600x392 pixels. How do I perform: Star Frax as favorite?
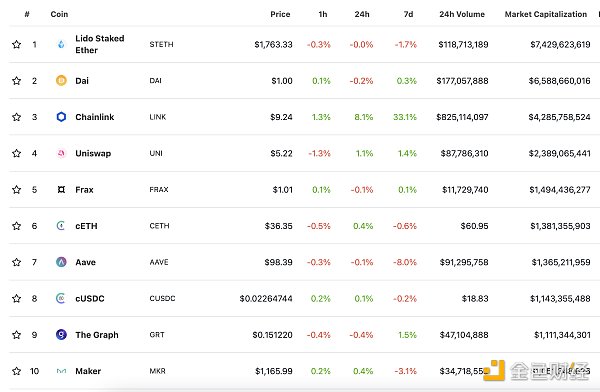tap(16, 189)
